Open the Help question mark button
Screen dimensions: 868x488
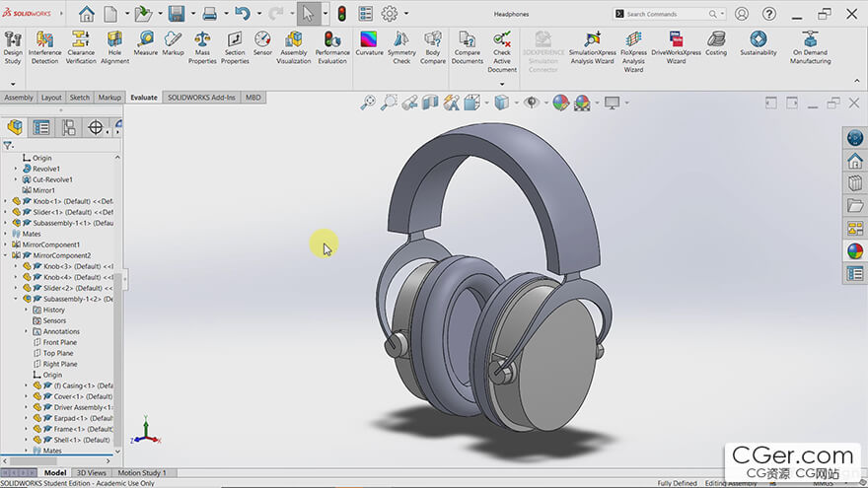tap(769, 14)
